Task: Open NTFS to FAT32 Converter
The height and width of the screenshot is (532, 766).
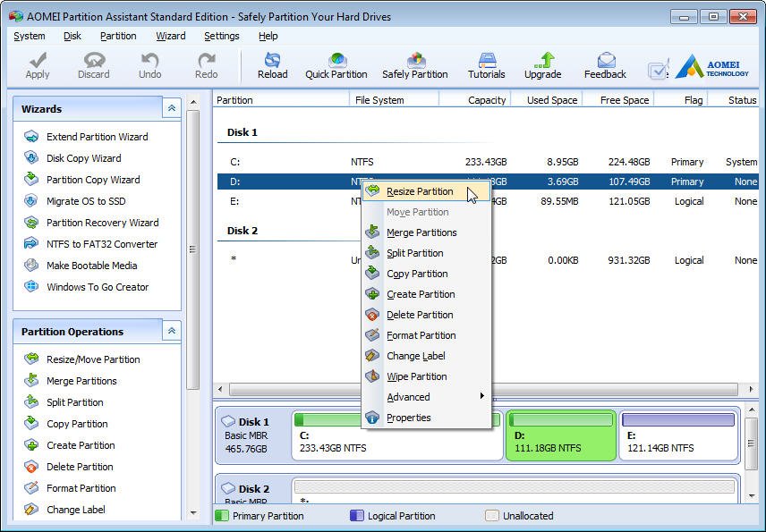Action: 101,244
